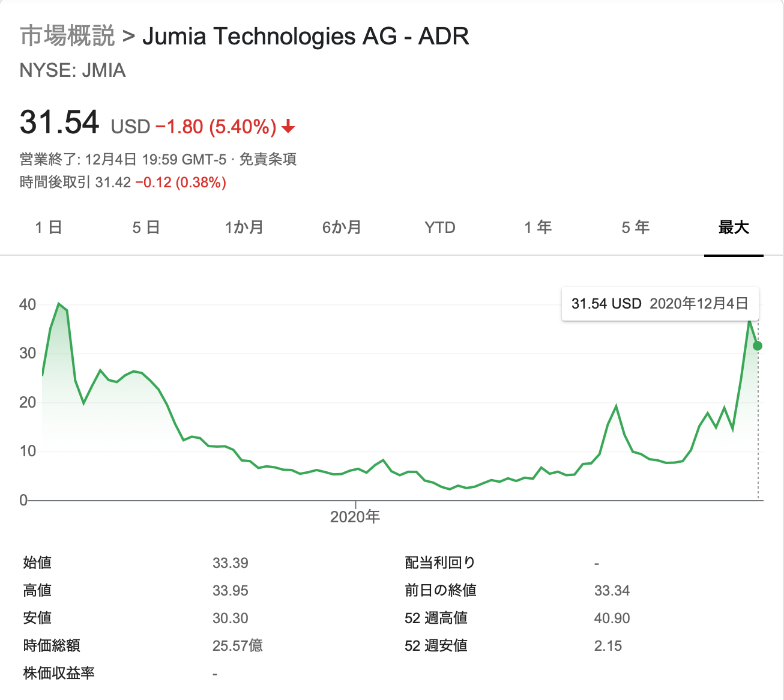Switch chart to 1か月 range
The height and width of the screenshot is (700, 784).
[244, 228]
